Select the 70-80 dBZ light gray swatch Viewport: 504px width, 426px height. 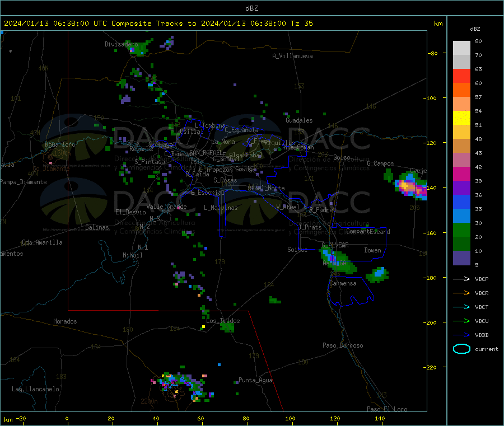[x=461, y=48]
